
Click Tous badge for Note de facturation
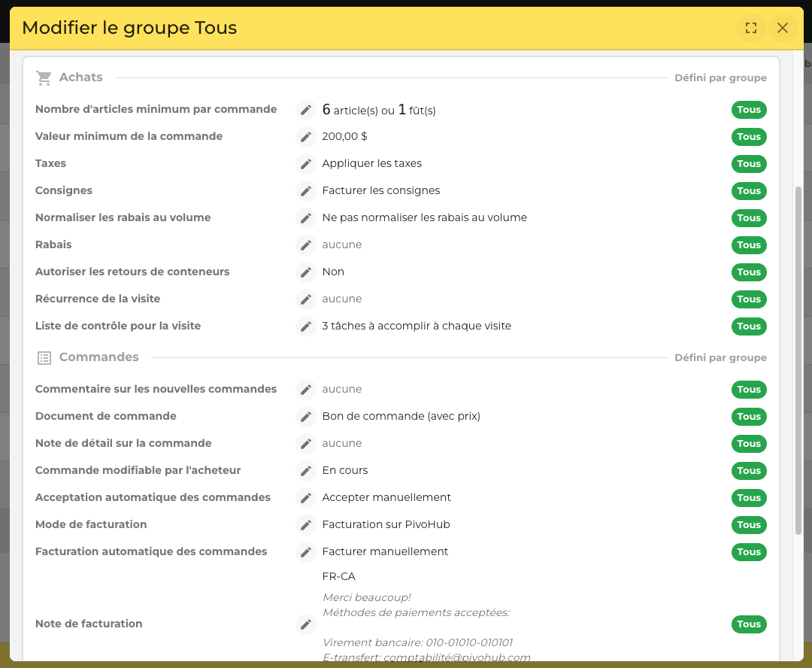point(749,624)
